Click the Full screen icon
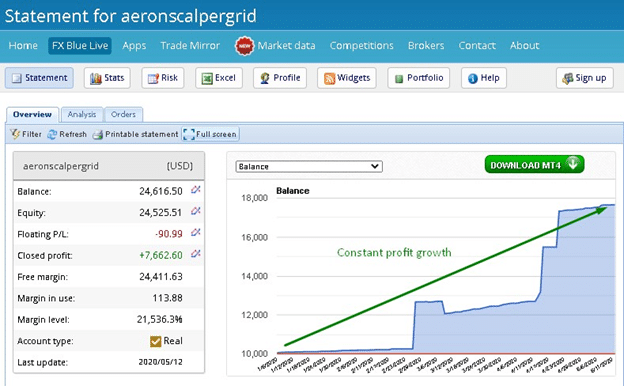The image size is (624, 386). [189, 135]
